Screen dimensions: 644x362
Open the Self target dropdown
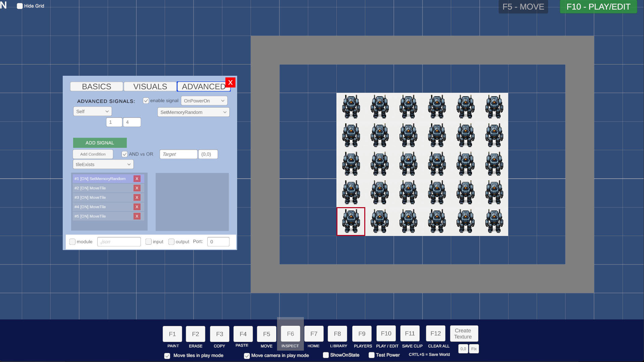click(x=93, y=111)
